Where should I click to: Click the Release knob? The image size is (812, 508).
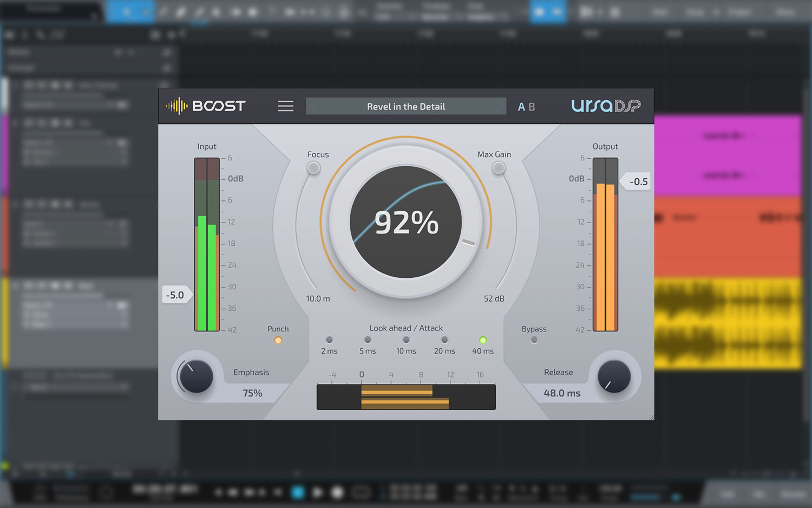614,376
